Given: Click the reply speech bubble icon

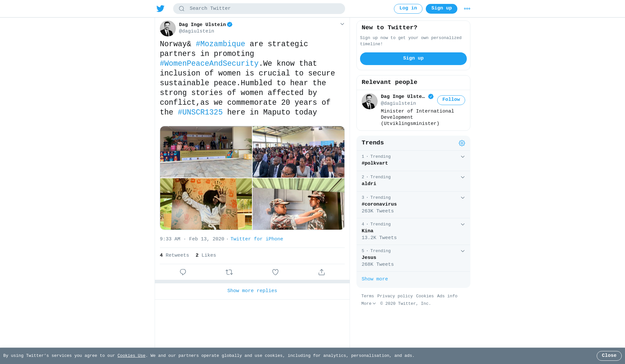Looking at the screenshot, I should [x=183, y=272].
